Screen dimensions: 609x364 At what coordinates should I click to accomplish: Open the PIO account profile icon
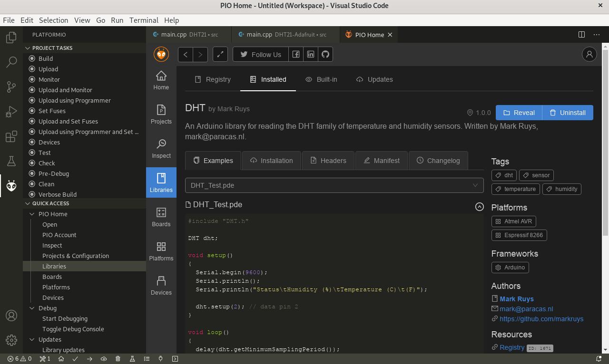pyautogui.click(x=589, y=54)
